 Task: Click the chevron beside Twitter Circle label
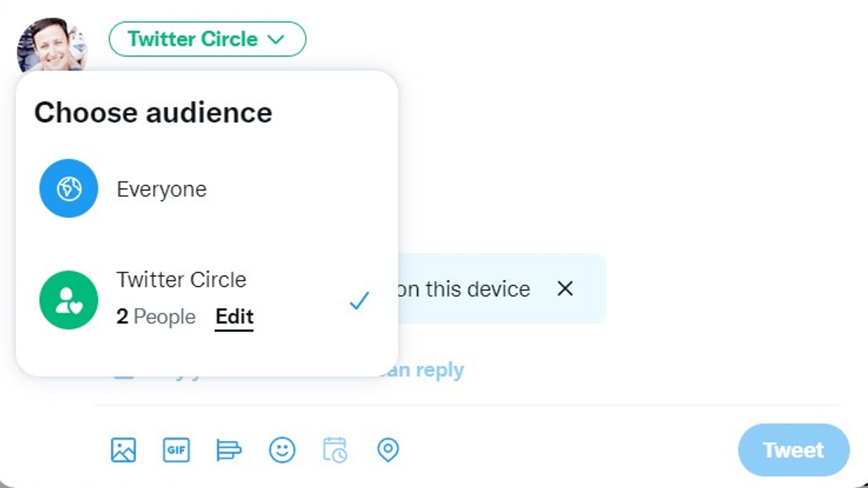[x=276, y=39]
